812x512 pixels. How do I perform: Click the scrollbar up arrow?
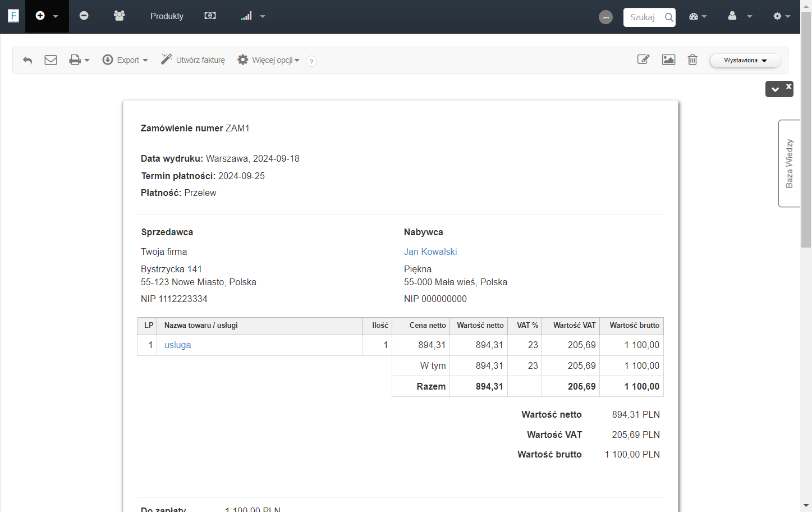pos(806,5)
